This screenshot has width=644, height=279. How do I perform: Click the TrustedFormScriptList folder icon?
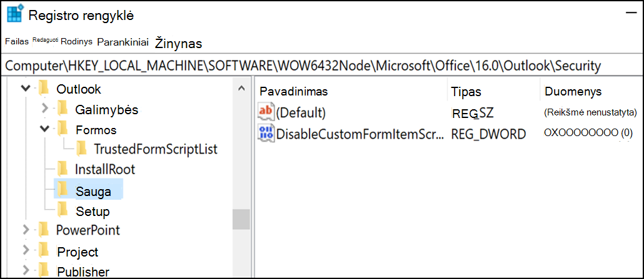click(81, 149)
